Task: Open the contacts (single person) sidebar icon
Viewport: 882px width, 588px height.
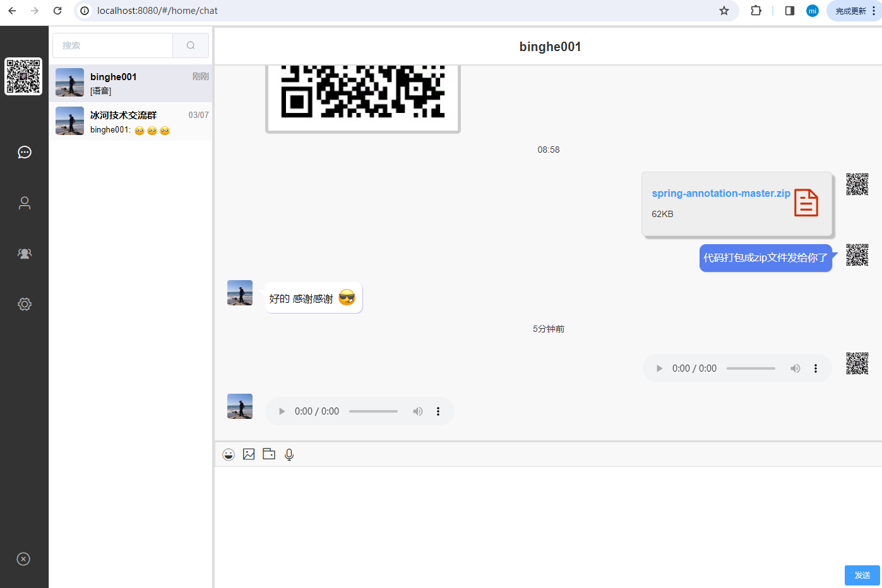Action: (x=25, y=203)
